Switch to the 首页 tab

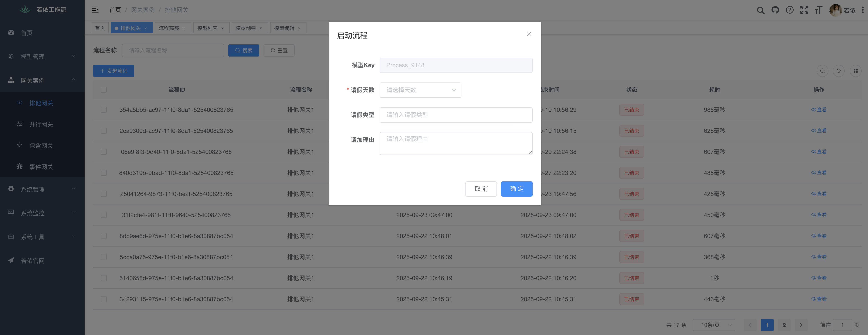tap(100, 28)
